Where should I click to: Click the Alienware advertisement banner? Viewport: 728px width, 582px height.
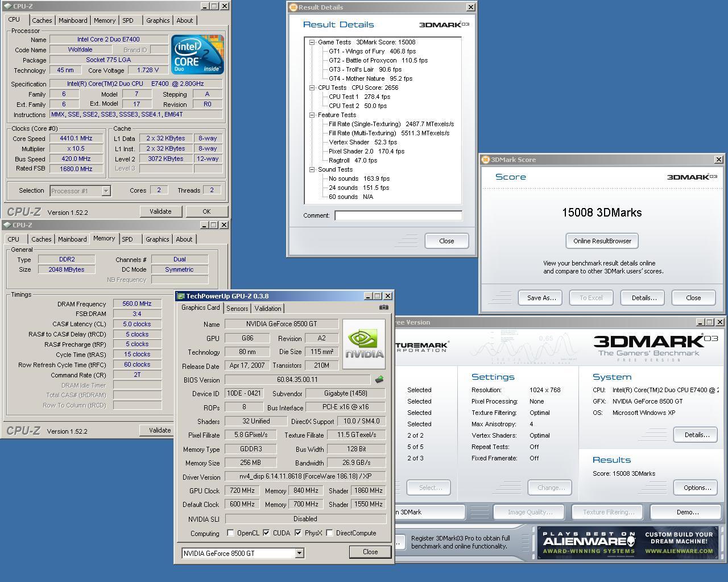pos(628,543)
